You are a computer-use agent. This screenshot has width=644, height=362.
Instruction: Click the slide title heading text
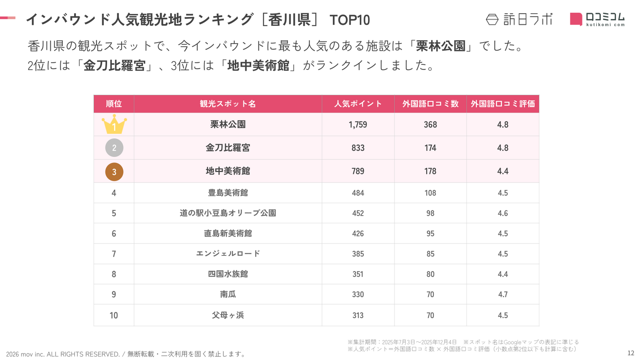[198, 20]
